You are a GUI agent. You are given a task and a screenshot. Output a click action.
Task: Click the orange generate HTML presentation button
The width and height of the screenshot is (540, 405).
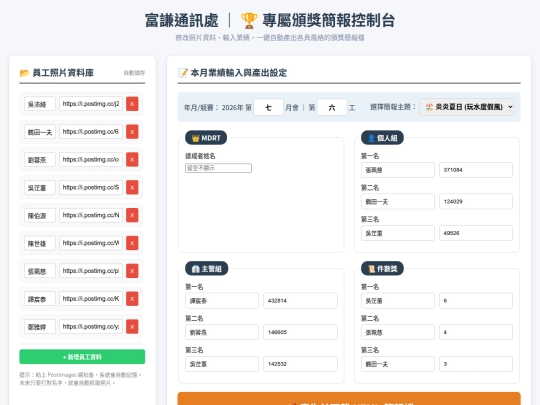tap(349, 398)
